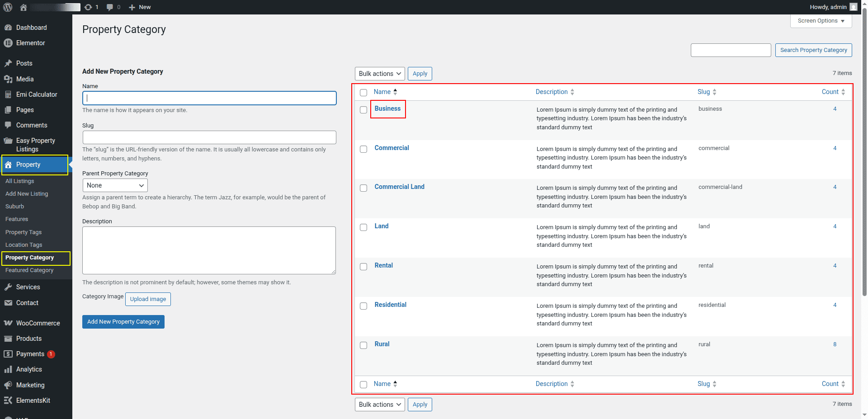
Task: Focus the Slug input field
Action: (x=209, y=137)
